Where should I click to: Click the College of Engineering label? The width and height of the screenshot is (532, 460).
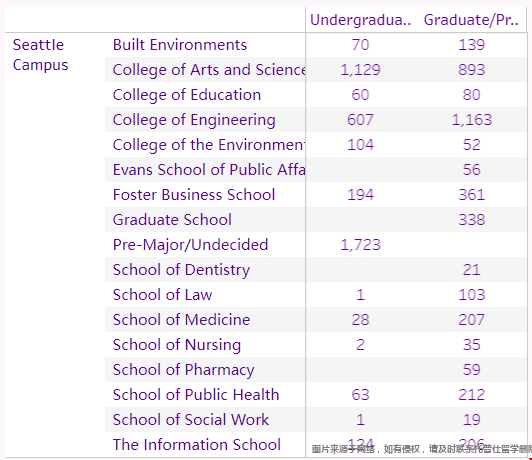point(194,120)
